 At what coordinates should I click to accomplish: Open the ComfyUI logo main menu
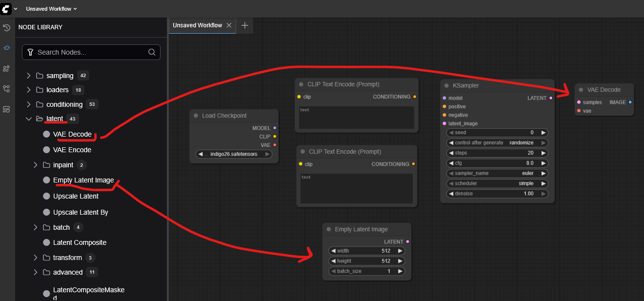[x=6, y=9]
